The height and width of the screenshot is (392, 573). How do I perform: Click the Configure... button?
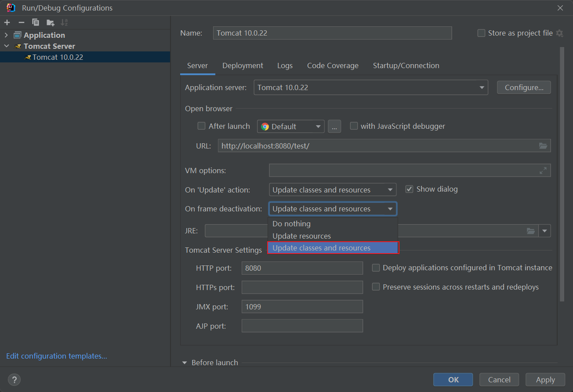[x=524, y=87]
